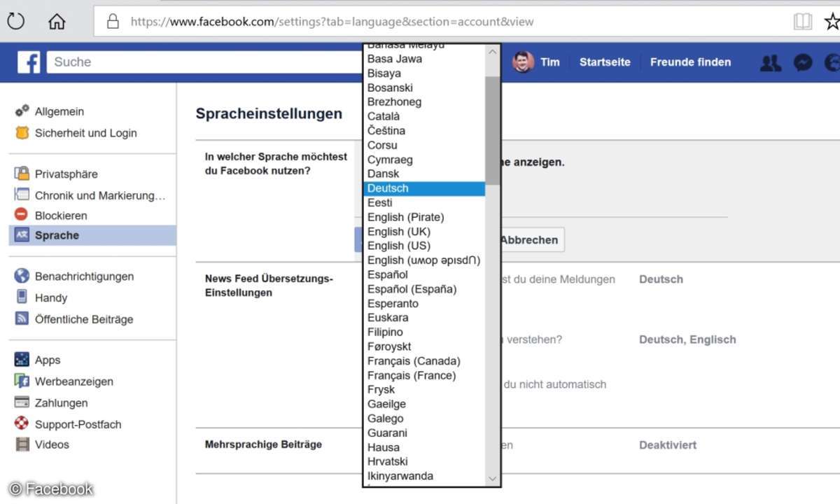This screenshot has height=504, width=840.
Task: Click the Handy phone icon
Action: coord(22,297)
